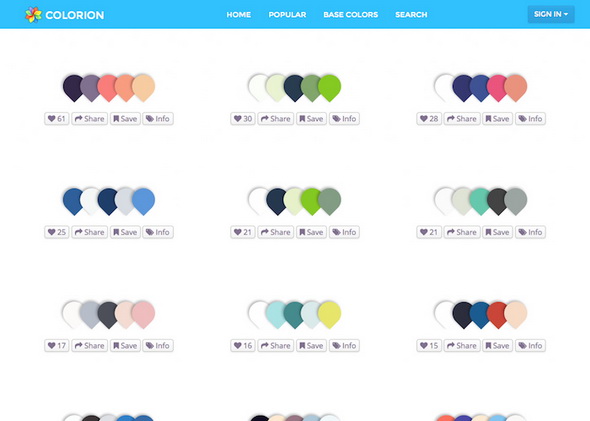Viewport: 590px width, 421px height.
Task: Heart the aqua-and-yellow palette with 16 likes
Action: [x=243, y=346]
